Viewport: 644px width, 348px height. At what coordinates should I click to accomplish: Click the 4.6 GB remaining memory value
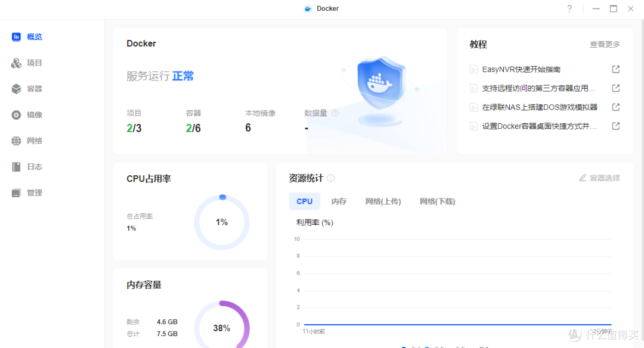pos(167,322)
